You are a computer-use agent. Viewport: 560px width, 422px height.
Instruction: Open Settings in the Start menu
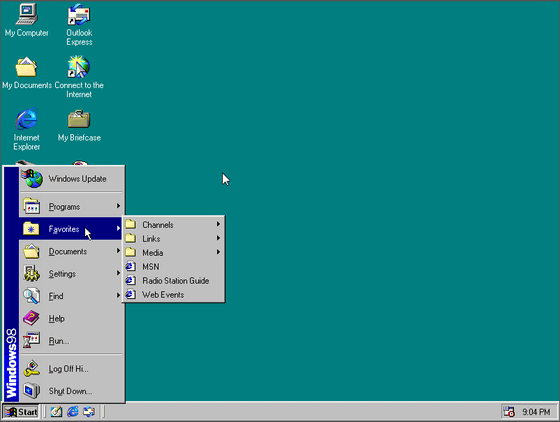[71, 273]
